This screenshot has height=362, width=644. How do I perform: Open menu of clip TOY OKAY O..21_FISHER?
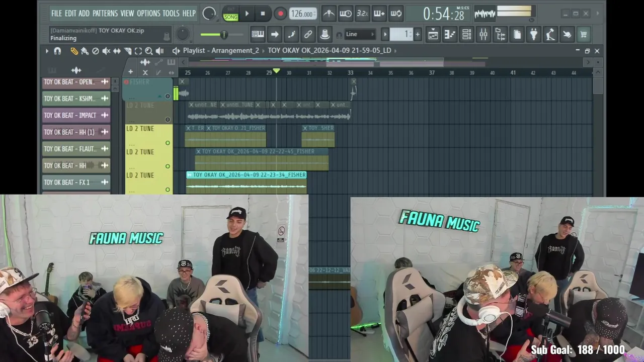click(x=209, y=128)
